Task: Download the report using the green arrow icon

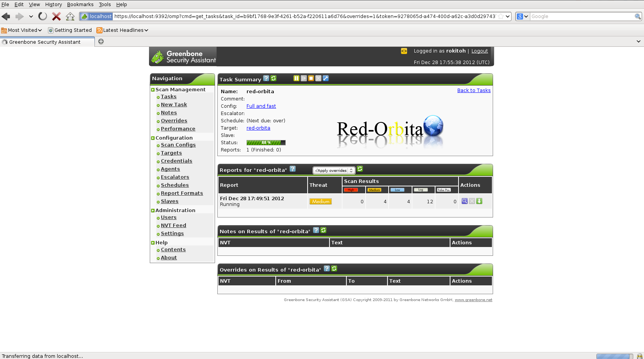Action: [x=479, y=201]
